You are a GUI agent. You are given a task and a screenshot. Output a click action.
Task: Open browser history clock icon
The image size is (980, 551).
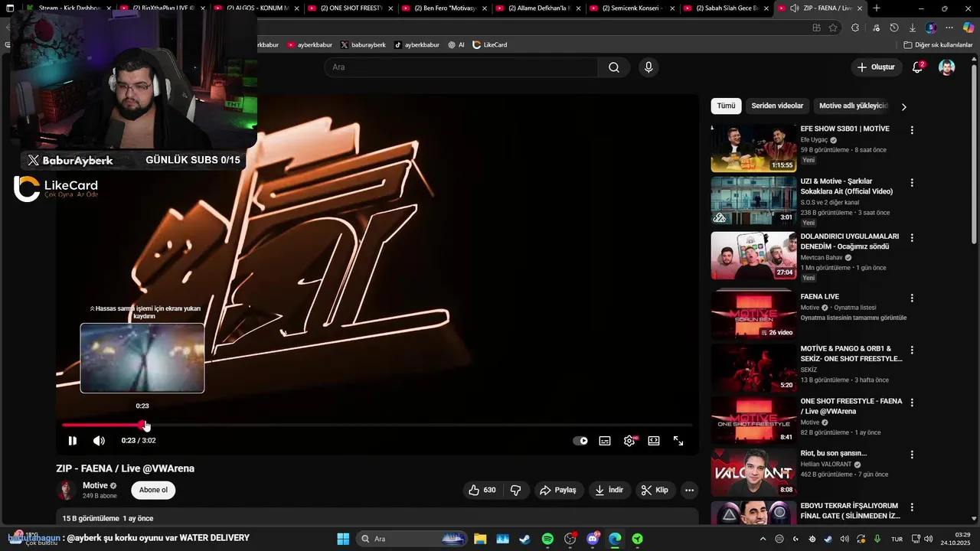894,28
